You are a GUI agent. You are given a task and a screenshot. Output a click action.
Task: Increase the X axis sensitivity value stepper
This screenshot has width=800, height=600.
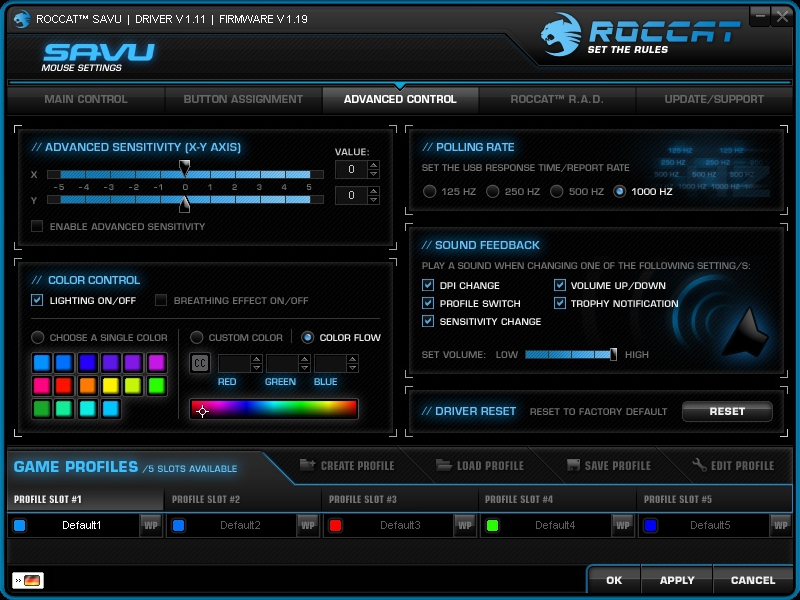coord(373,166)
